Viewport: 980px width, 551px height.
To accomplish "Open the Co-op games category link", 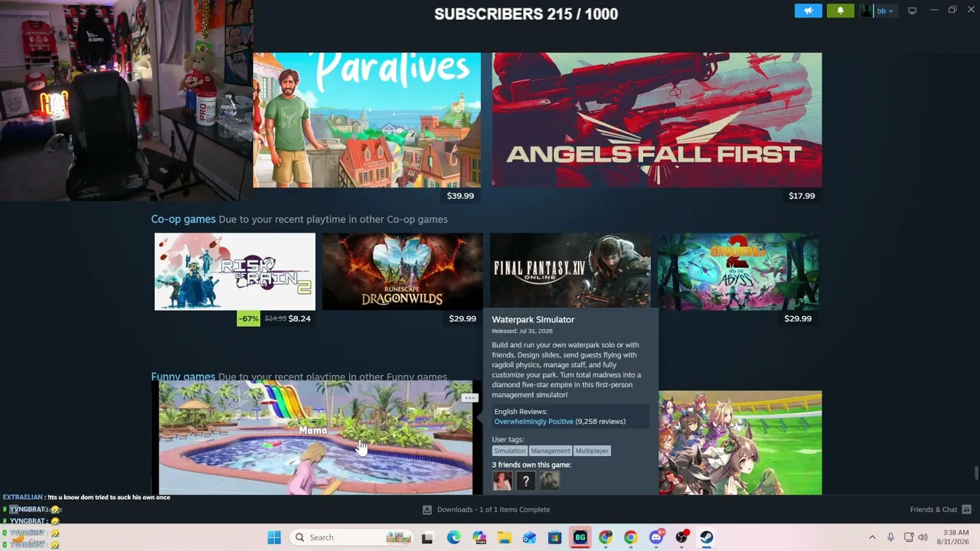I will pyautogui.click(x=183, y=219).
